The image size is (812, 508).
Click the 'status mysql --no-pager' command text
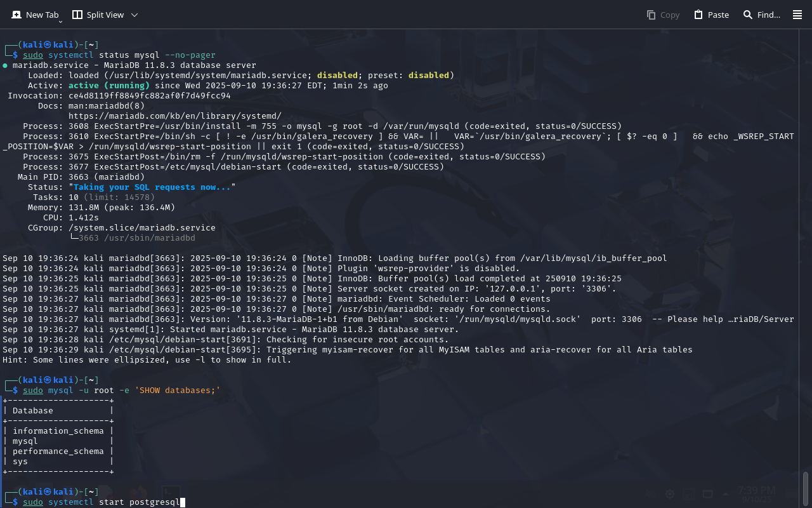(x=157, y=55)
